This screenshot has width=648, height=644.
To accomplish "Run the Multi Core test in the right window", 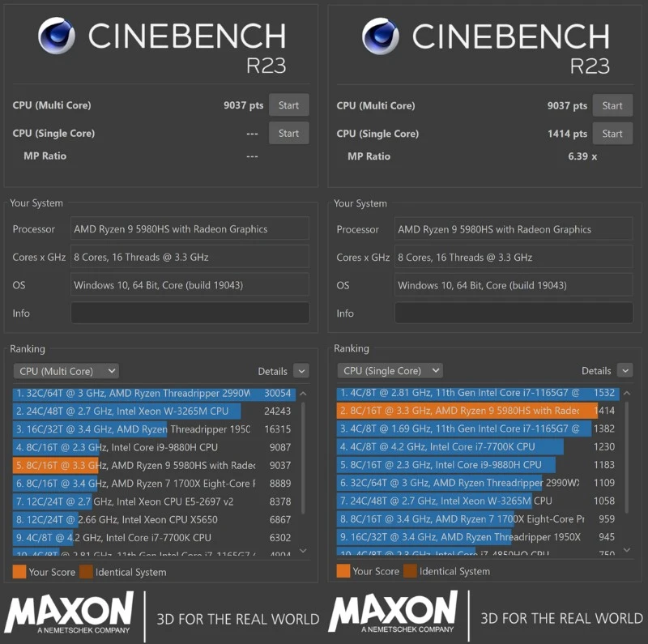I will tap(612, 104).
